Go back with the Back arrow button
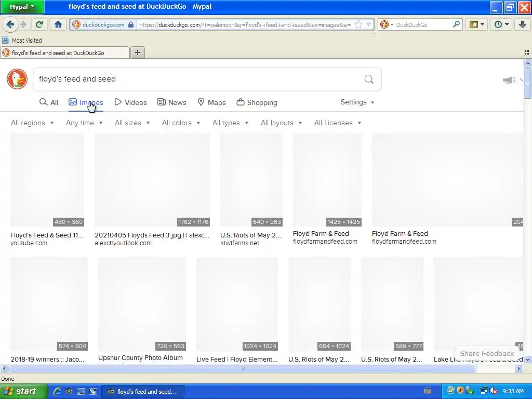Screen dimensions: 532x399 pyautogui.click(x=10, y=24)
